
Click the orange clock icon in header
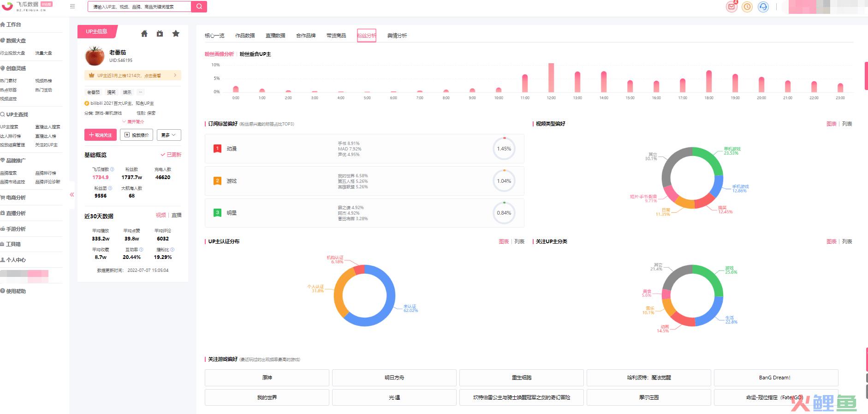[x=747, y=7]
